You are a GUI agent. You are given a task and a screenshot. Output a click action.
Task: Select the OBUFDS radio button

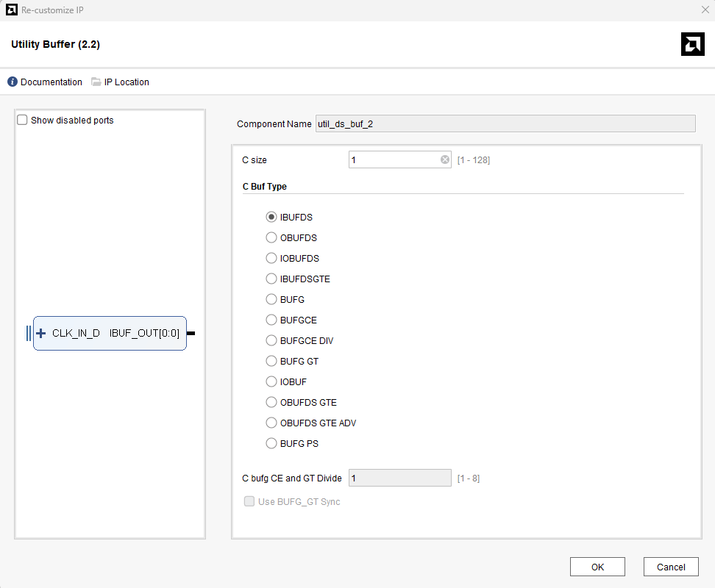pyautogui.click(x=271, y=238)
